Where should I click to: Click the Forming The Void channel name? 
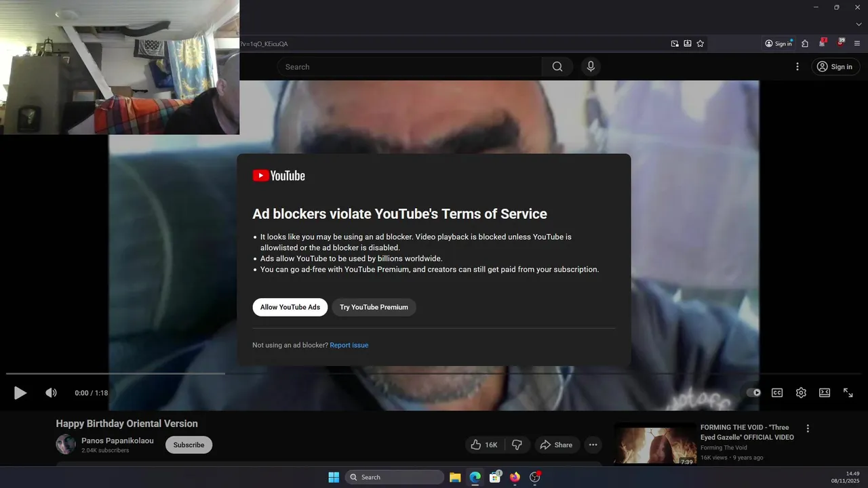pyautogui.click(x=724, y=447)
